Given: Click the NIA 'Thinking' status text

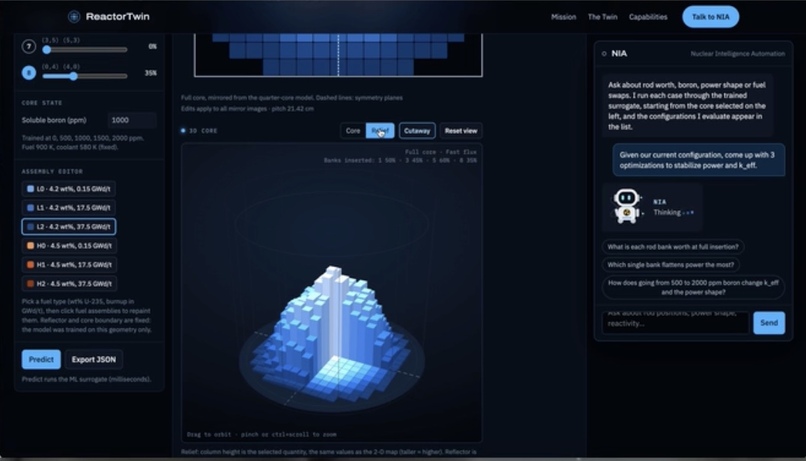Looking at the screenshot, I should pos(667,212).
